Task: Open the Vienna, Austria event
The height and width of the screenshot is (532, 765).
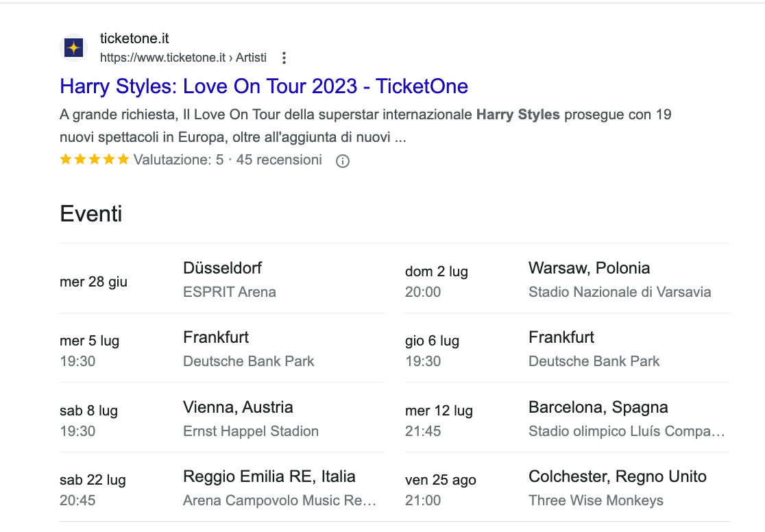Action: [x=222, y=418]
